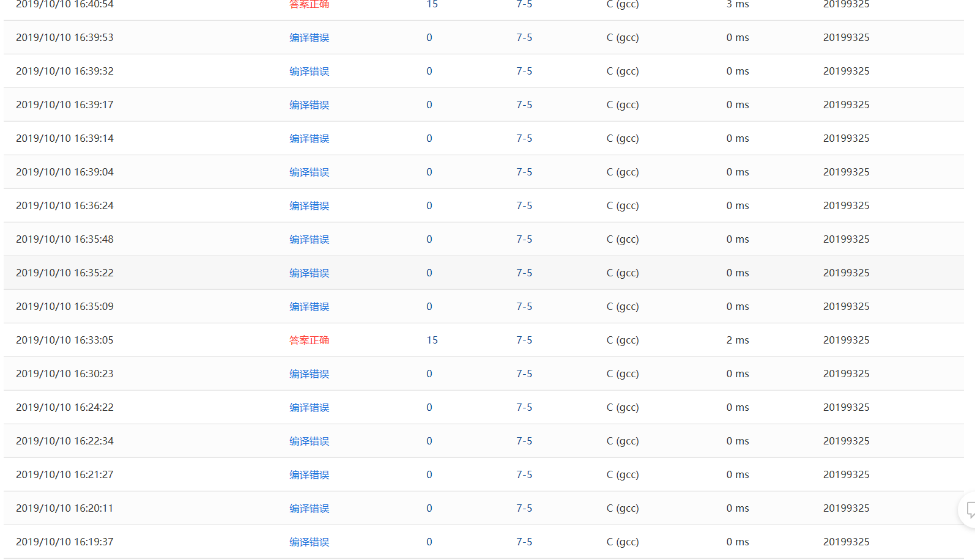
Task: Click problem 7-5 link in 16:24:22 row
Action: [x=524, y=408]
